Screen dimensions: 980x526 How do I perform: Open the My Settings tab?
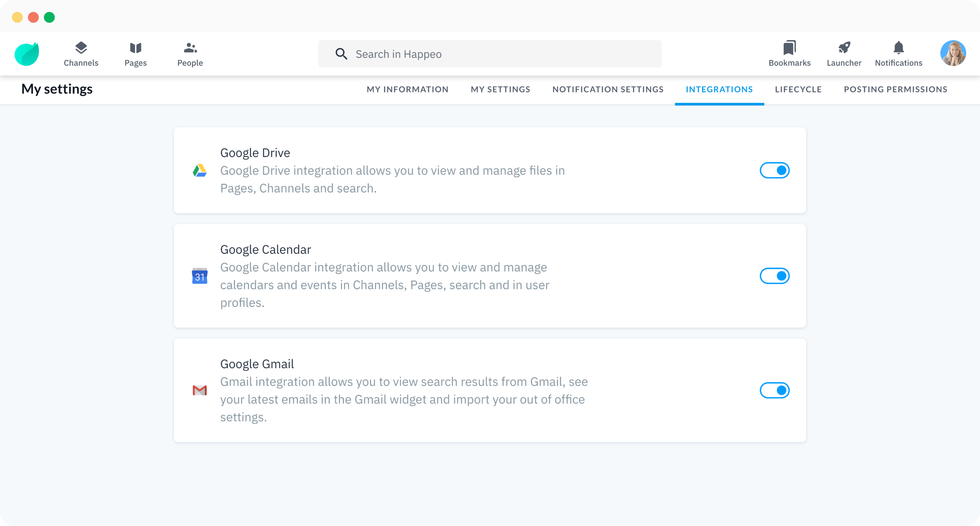point(500,89)
